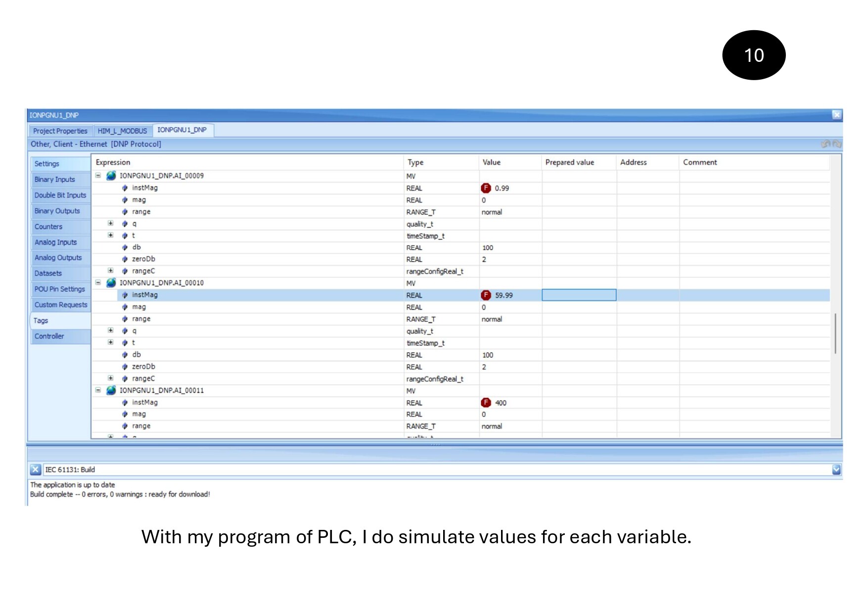Click the red F forced icon at 59.99
868x614 pixels.
point(486,295)
